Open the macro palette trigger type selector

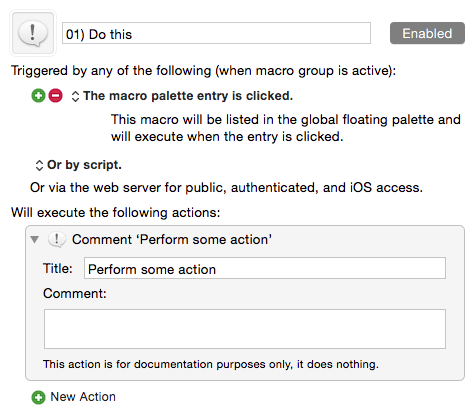[x=75, y=96]
